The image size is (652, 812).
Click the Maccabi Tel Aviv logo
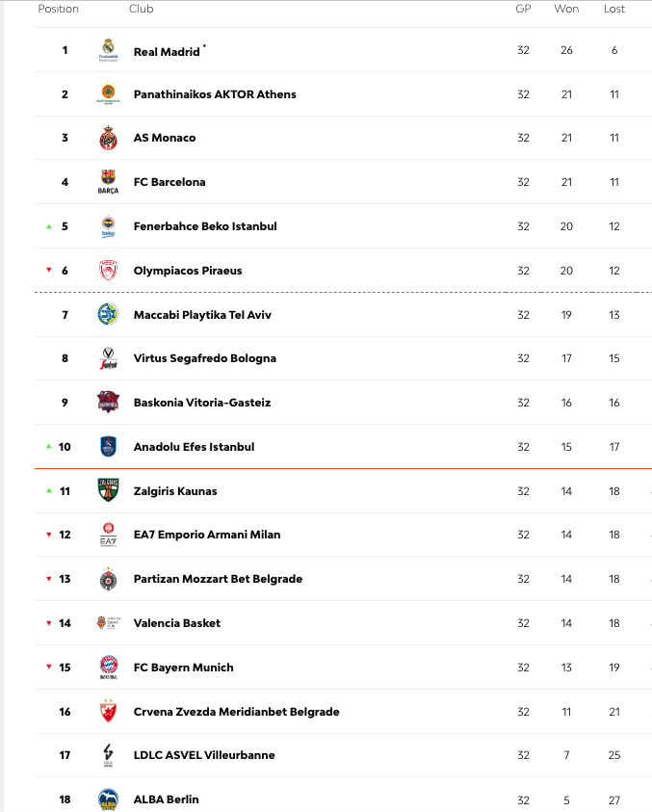tap(108, 314)
